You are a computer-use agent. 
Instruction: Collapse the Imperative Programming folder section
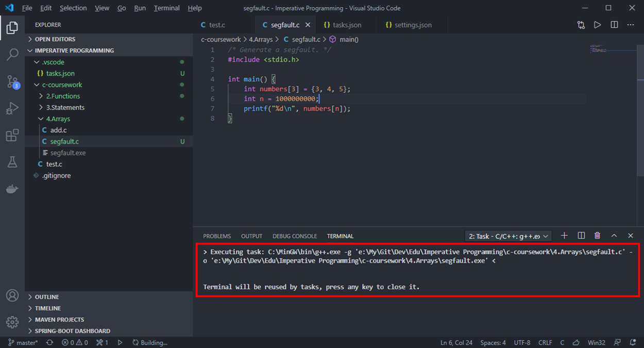point(109,50)
